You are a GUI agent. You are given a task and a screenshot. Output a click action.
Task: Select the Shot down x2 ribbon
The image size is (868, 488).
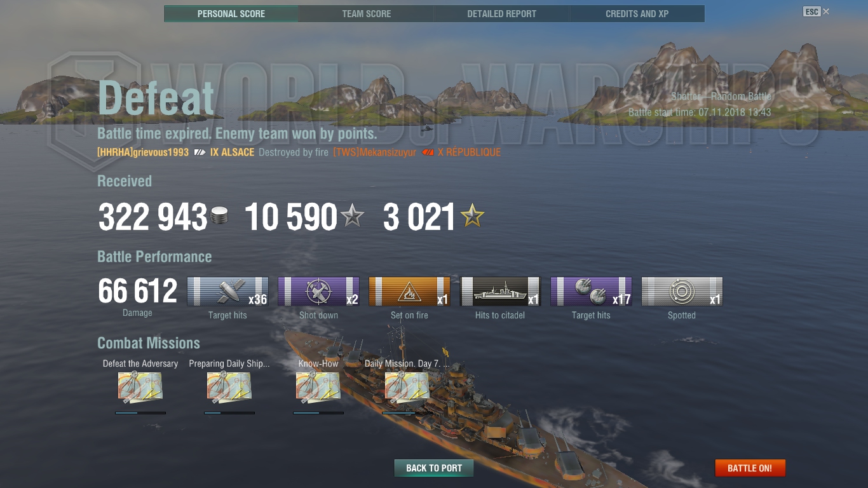tap(318, 292)
